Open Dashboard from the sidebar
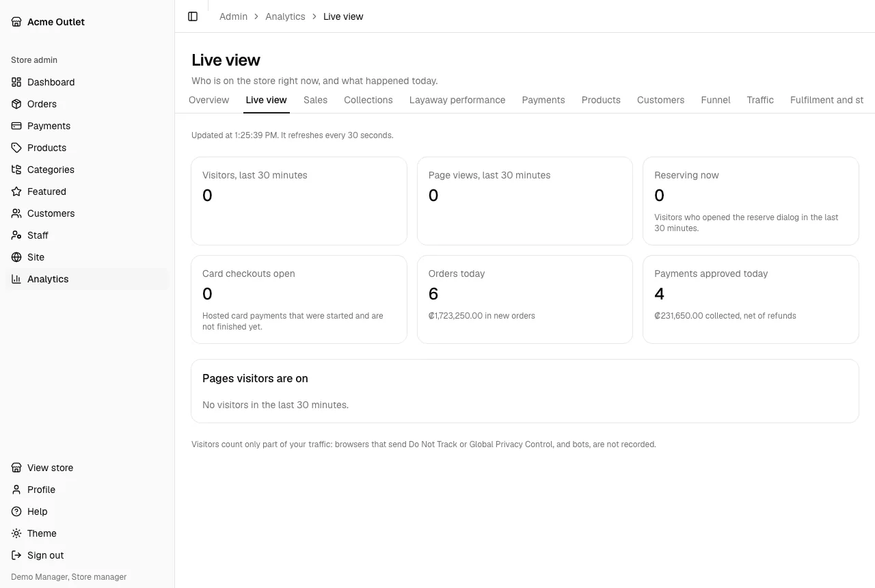The width and height of the screenshot is (875, 588). (x=87, y=82)
